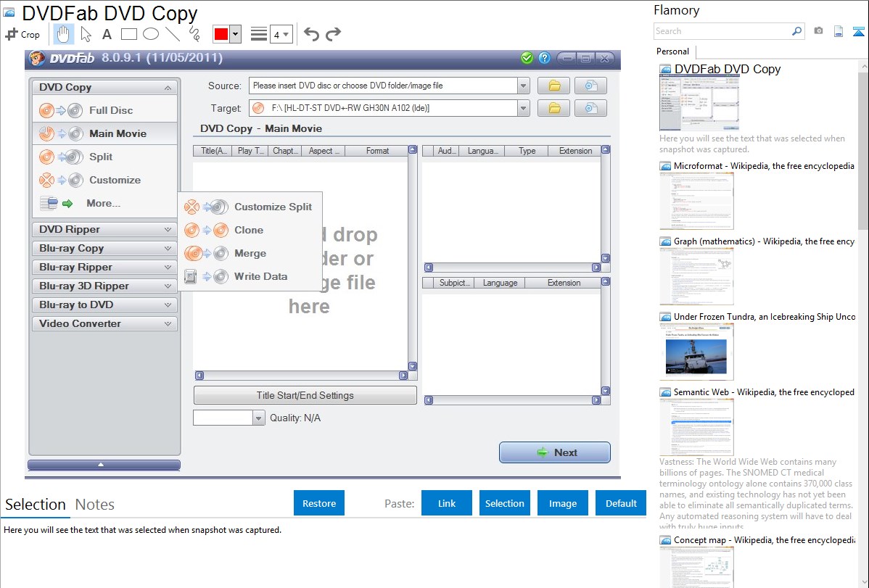Click the sidebar collapse bar with up triangle
The image size is (869, 588).
click(x=104, y=465)
